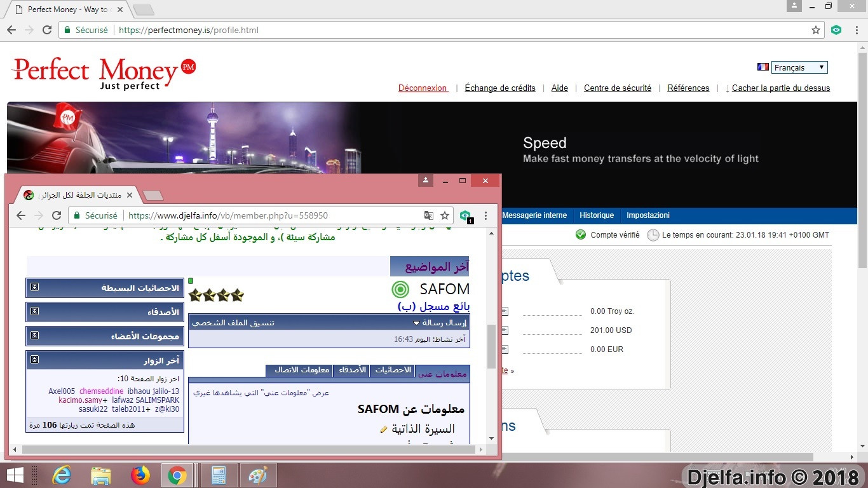Viewport: 868px width, 488px height.
Task: Click the Perfect Money logo
Action: 104,73
